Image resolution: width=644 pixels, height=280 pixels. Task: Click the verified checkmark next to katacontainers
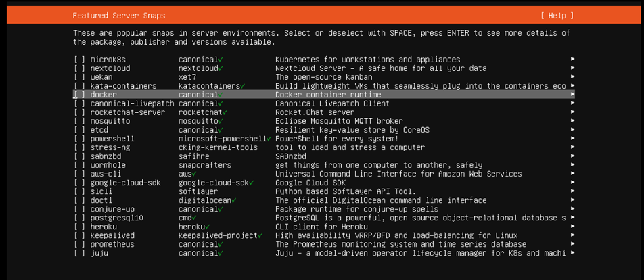243,86
